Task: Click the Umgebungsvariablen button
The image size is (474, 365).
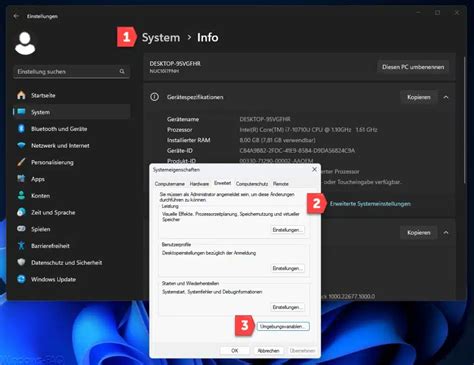Action: [x=283, y=326]
